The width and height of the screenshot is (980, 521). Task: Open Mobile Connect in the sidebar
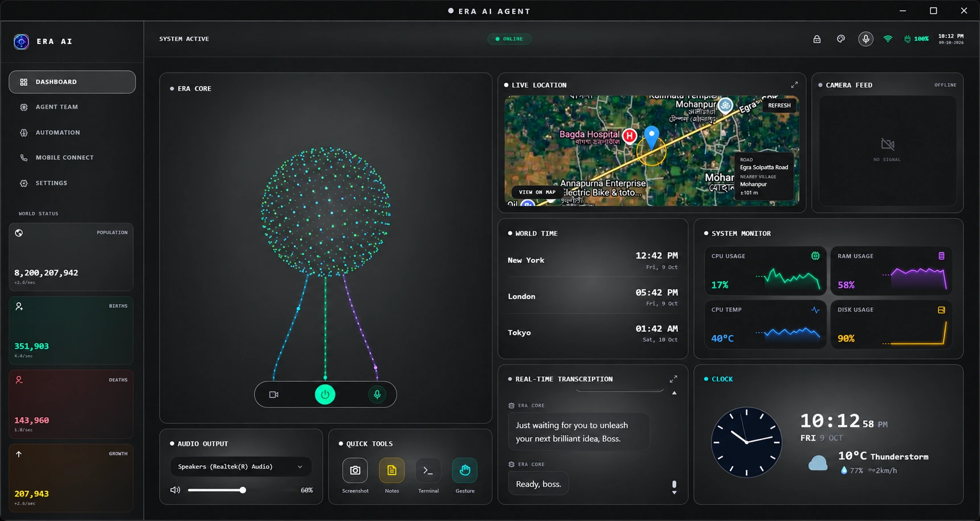pos(72,158)
